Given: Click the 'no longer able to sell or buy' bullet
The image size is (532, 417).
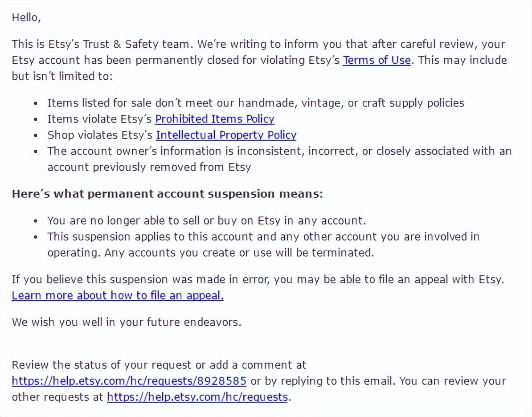Looking at the screenshot, I should coord(207,221).
